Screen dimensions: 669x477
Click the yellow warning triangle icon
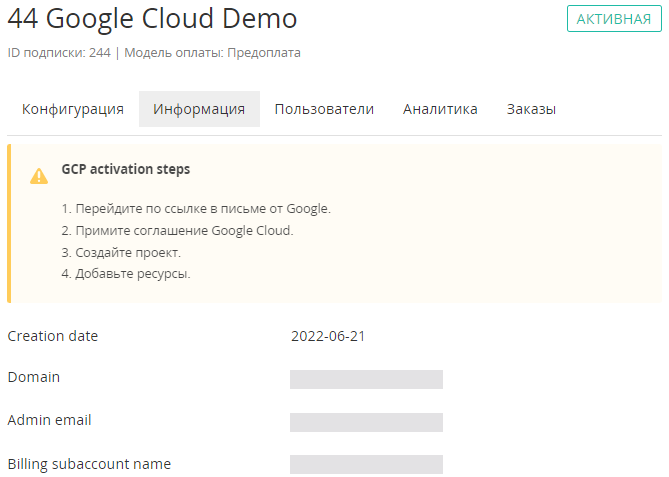coord(39,176)
